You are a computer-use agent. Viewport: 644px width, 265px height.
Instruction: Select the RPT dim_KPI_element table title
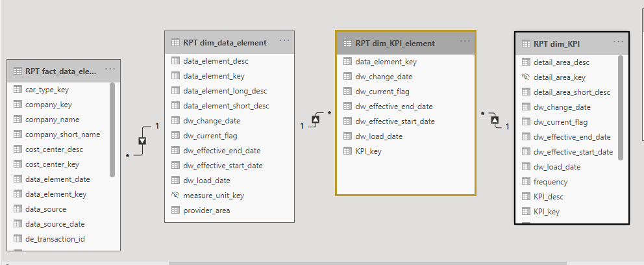pyautogui.click(x=395, y=43)
